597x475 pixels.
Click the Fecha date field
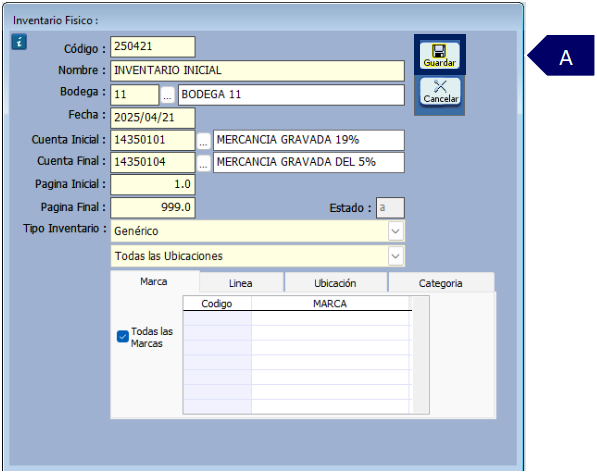tap(153, 118)
